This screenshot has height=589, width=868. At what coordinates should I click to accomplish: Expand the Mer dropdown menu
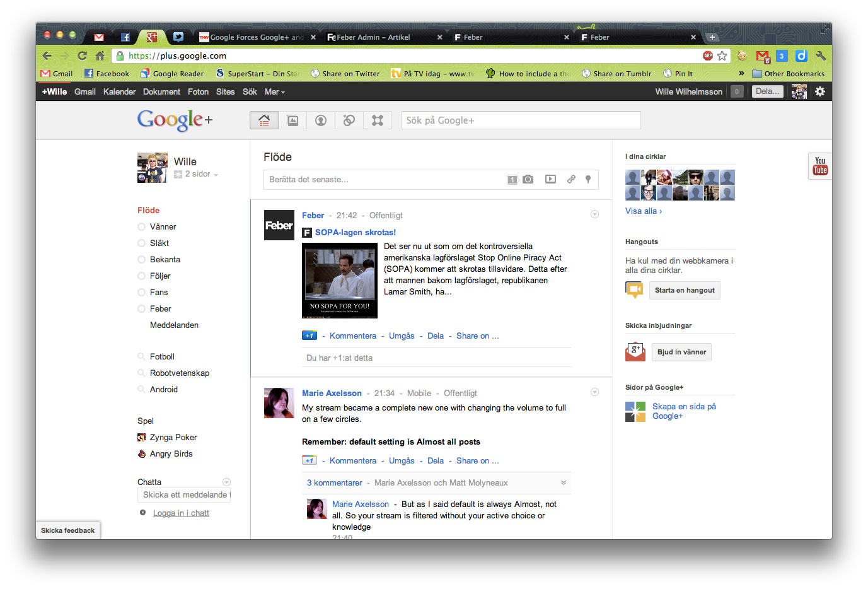coord(275,91)
